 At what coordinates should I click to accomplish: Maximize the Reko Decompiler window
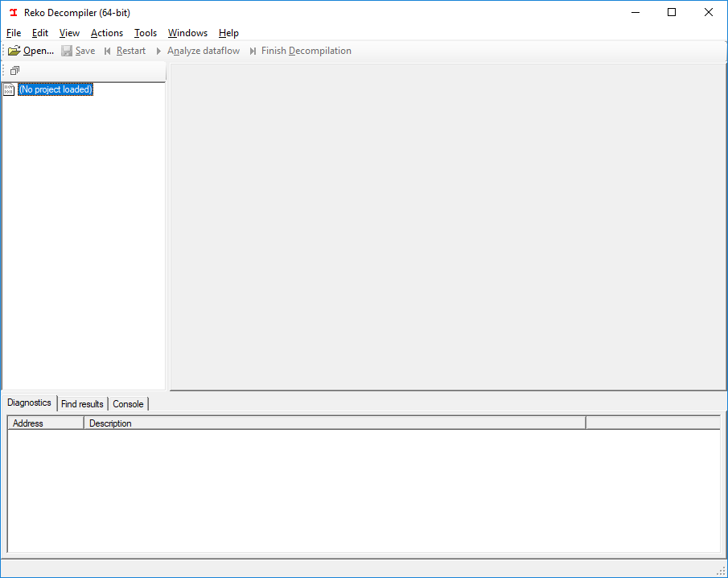[672, 13]
